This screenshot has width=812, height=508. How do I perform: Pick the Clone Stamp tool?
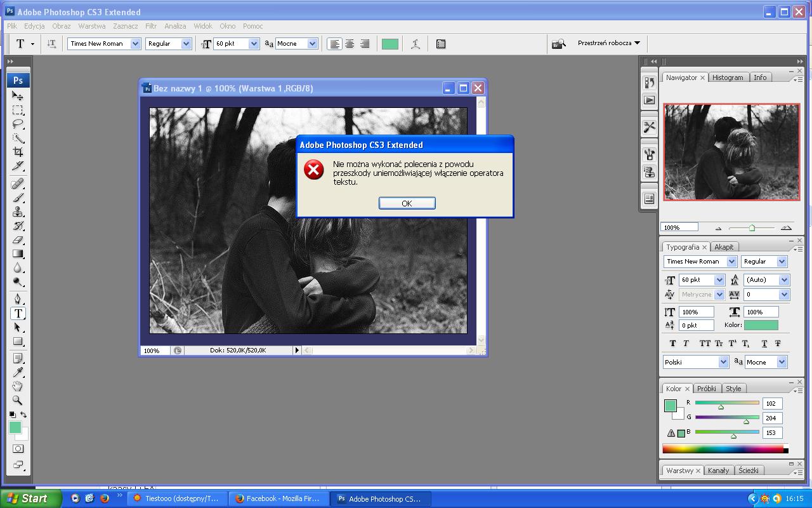point(18,212)
